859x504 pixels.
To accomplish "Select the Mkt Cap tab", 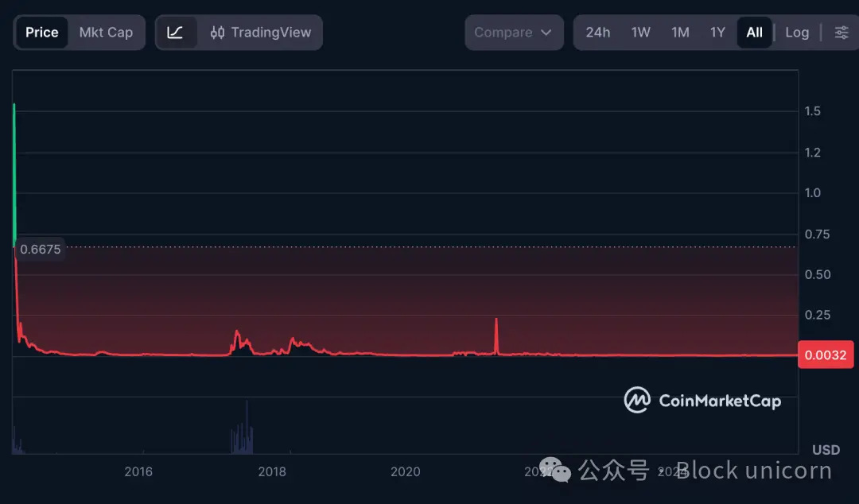I will 106,33.
